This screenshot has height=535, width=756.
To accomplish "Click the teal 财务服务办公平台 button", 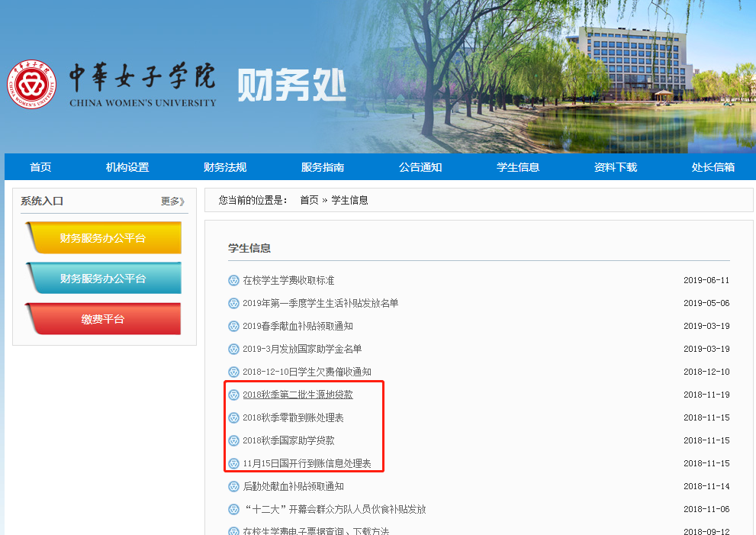I will coord(103,279).
